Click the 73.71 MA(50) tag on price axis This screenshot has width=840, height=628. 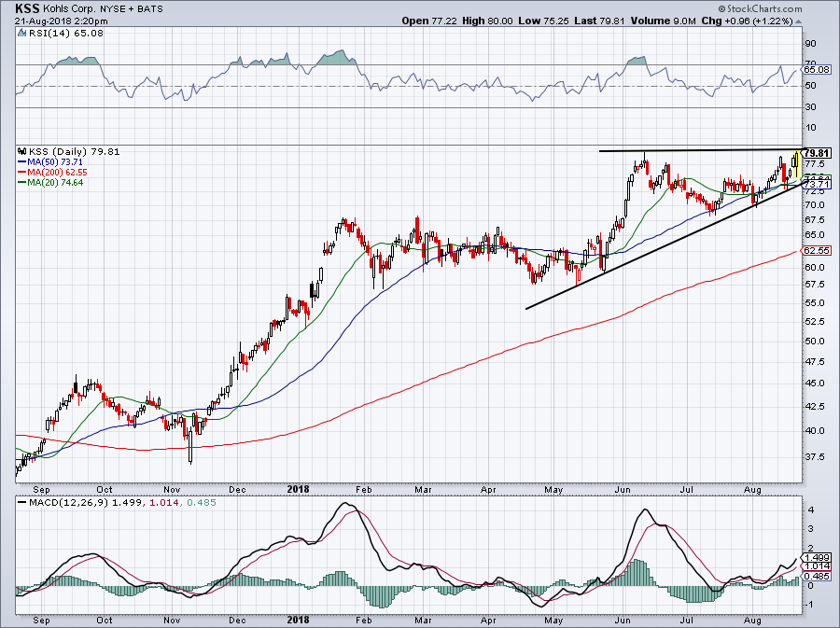click(817, 185)
